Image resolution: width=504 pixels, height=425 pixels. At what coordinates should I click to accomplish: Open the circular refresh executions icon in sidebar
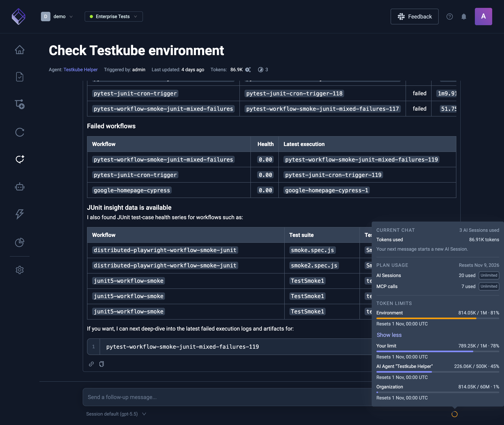[x=19, y=132]
